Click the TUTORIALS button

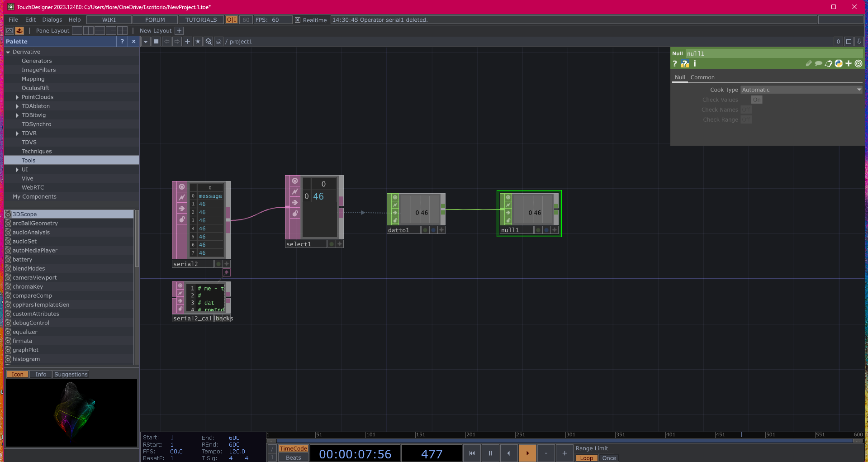pos(200,19)
